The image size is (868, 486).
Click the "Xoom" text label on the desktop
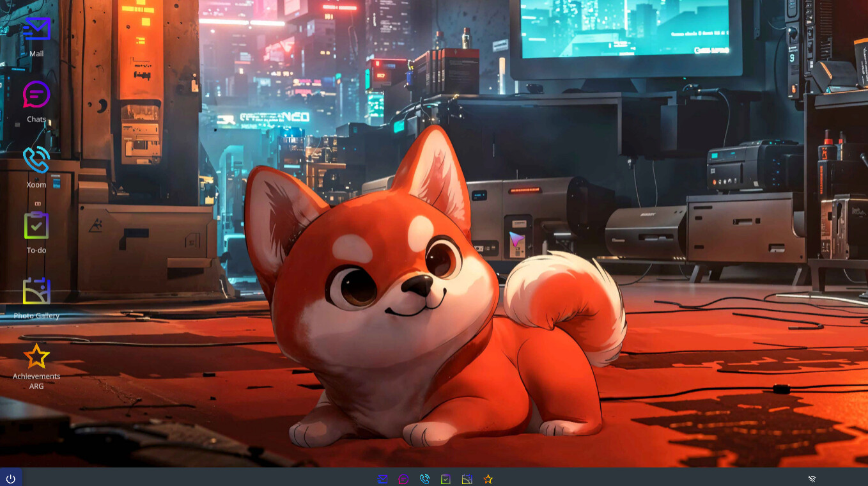pyautogui.click(x=36, y=185)
